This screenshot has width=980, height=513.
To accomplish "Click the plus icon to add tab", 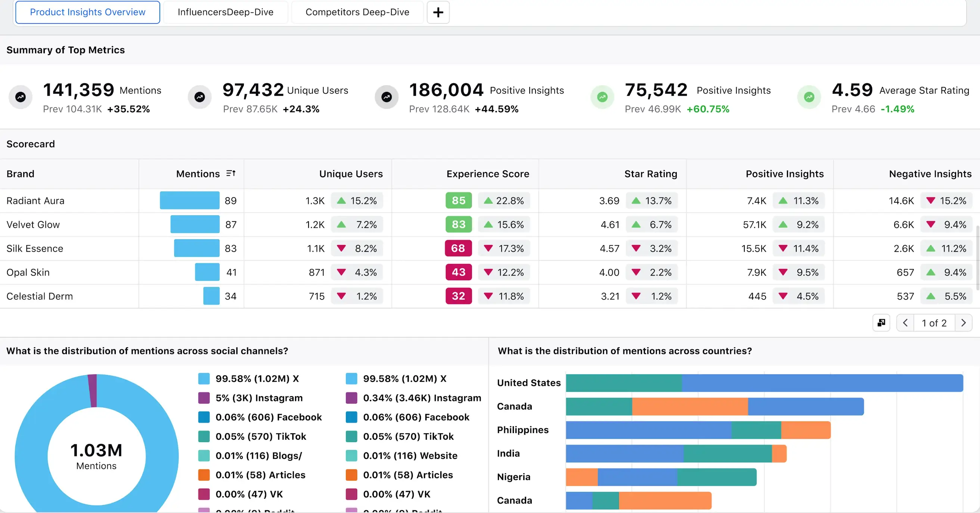I will pyautogui.click(x=438, y=12).
